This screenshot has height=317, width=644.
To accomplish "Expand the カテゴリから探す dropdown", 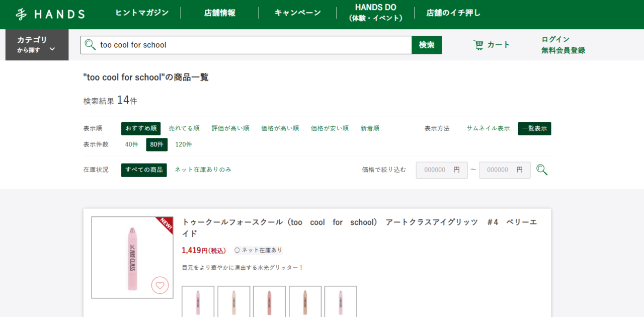I will [37, 45].
